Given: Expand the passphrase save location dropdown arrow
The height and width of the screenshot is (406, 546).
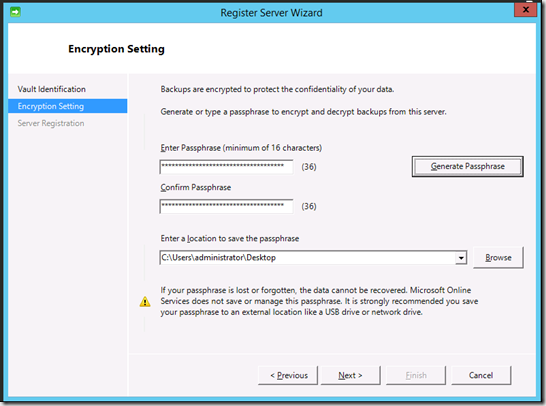Looking at the screenshot, I should click(461, 258).
